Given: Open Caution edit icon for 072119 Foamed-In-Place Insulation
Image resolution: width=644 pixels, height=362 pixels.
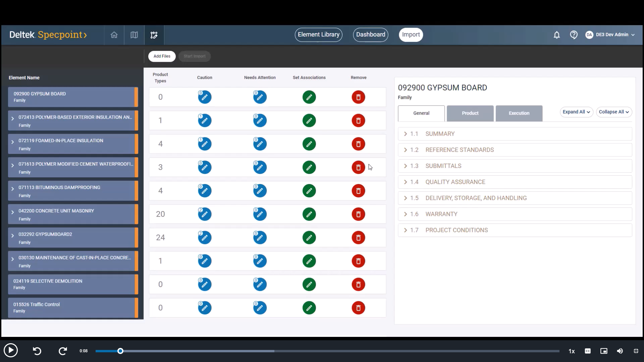Looking at the screenshot, I should (x=205, y=144).
